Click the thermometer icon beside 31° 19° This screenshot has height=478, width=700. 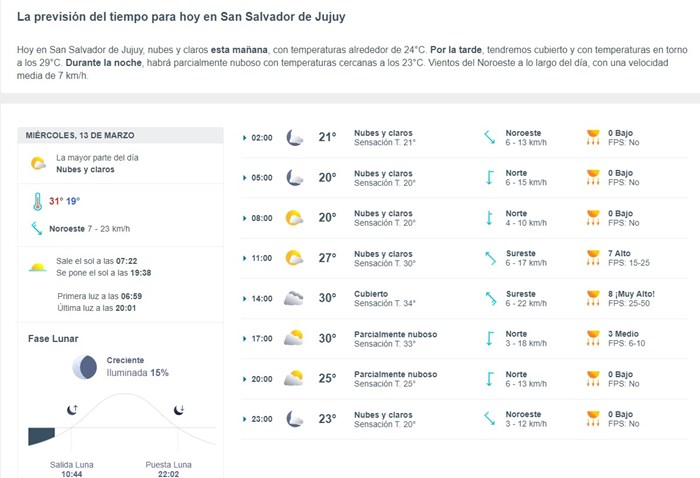coord(38,201)
